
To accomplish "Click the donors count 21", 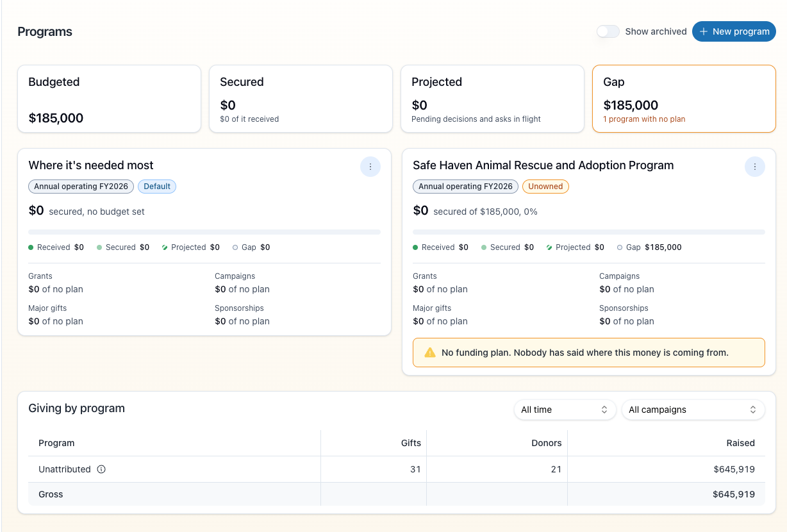I will click(x=556, y=469).
